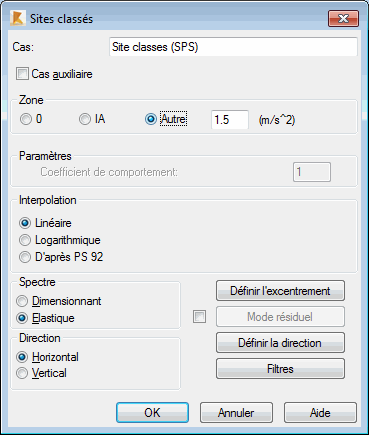Enable the Cas auxiliaire checkbox

pos(22,74)
